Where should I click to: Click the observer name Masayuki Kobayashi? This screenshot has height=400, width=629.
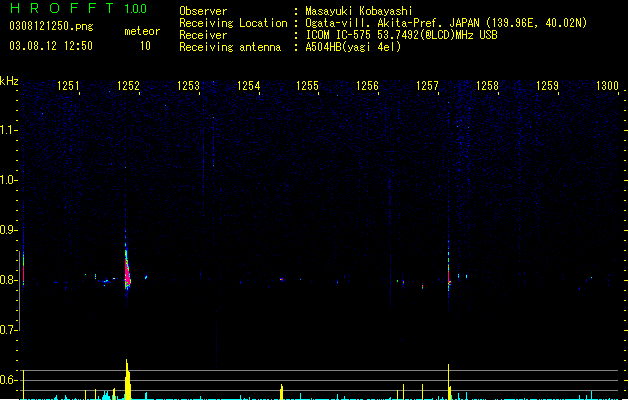pos(359,11)
